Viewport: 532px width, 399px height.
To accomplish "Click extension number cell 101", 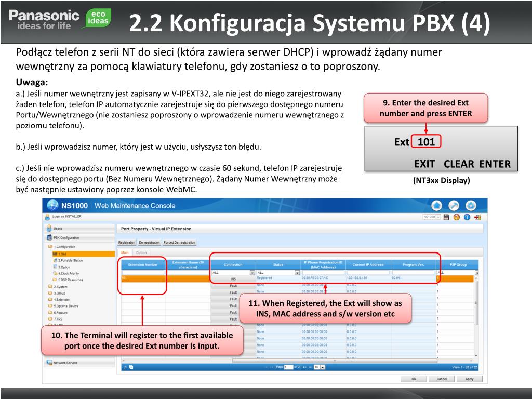I will (x=143, y=278).
